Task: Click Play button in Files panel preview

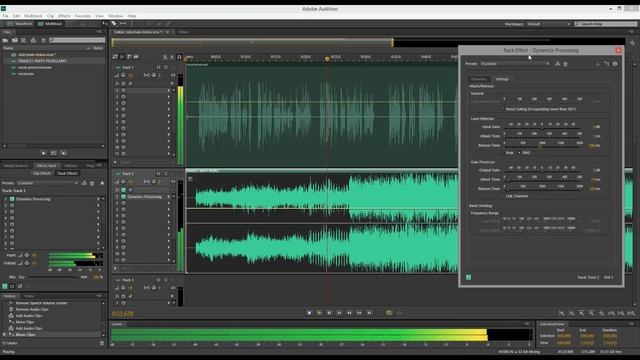Action: 44,153
